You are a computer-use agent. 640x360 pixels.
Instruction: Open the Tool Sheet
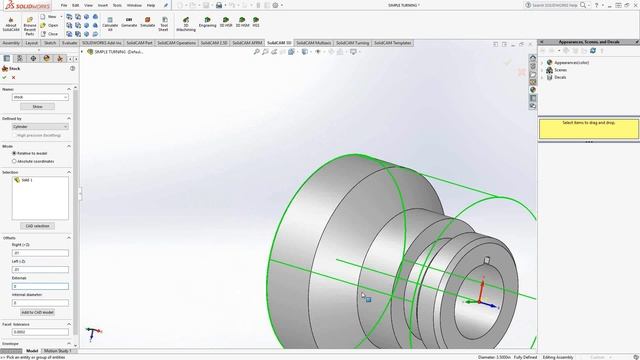(163, 24)
